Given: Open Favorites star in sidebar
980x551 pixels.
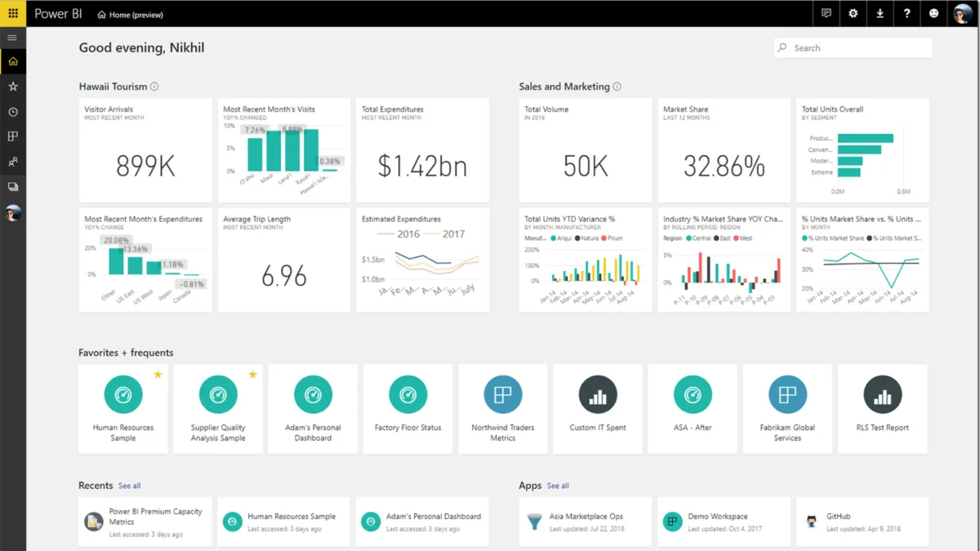Looking at the screenshot, I should (13, 87).
